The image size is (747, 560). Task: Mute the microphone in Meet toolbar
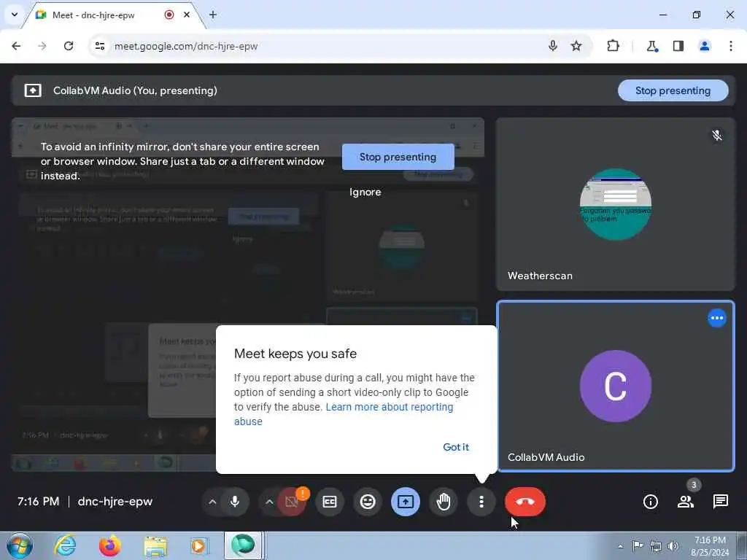(235, 502)
